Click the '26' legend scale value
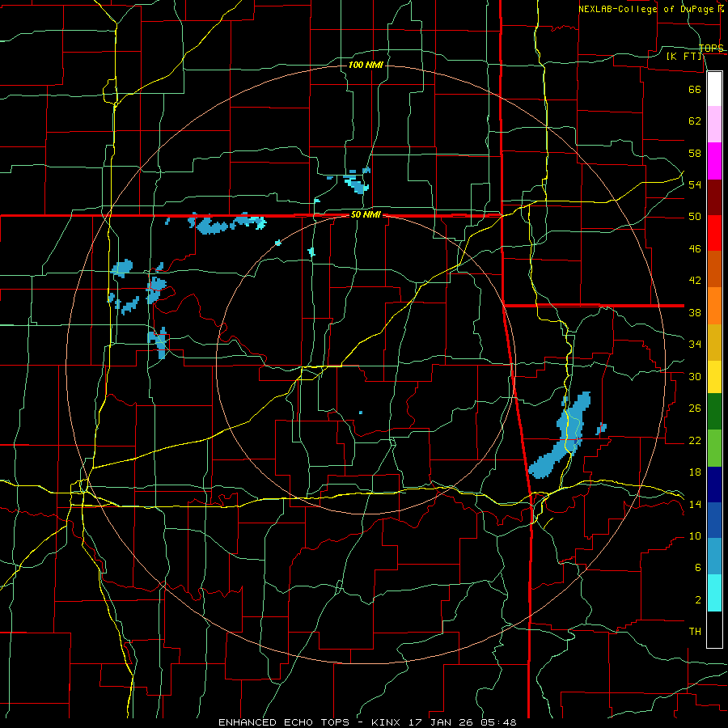Screen dimensions: 728x728 [695, 408]
